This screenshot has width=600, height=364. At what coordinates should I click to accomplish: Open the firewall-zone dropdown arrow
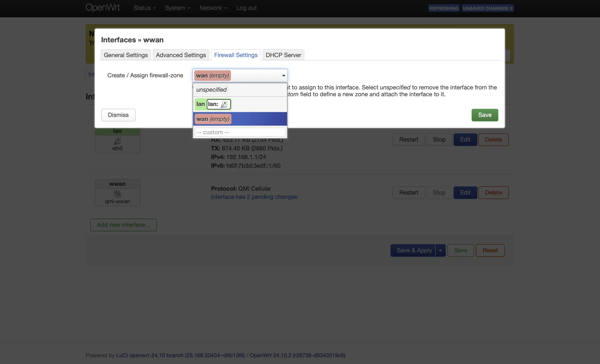coord(283,76)
